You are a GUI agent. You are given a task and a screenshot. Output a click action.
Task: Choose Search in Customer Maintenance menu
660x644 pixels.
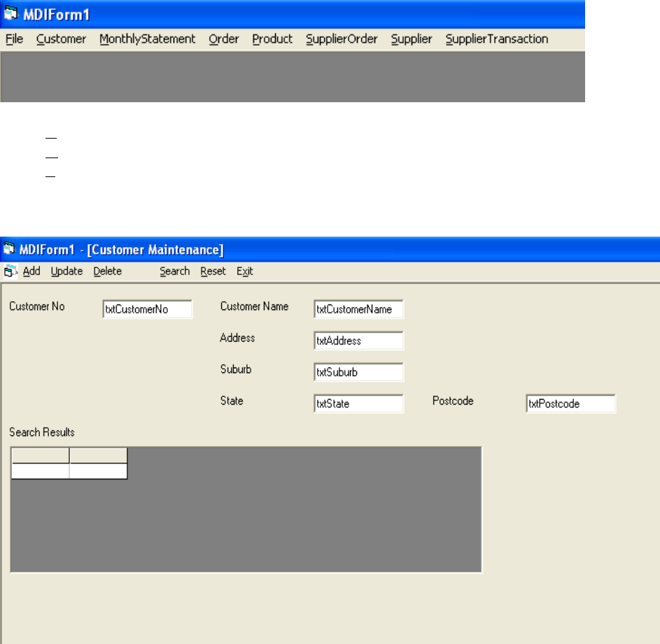175,272
